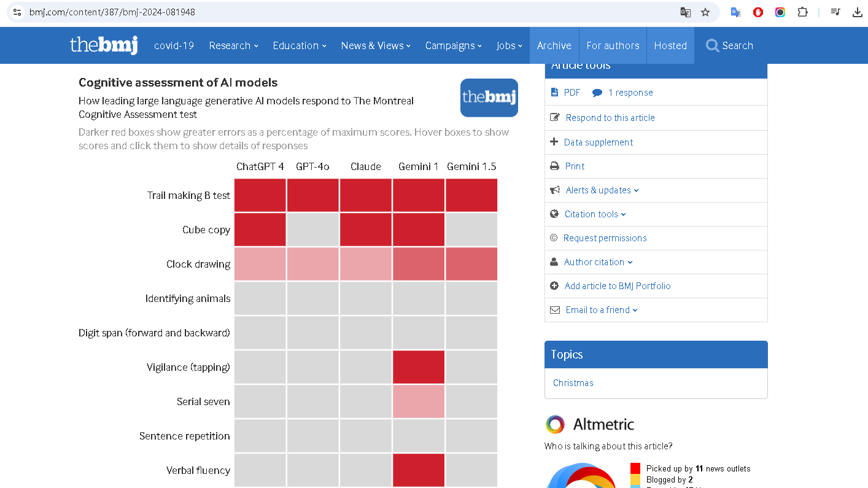Open the Christmas topic link
Viewport: 868px width, 488px height.
click(573, 383)
